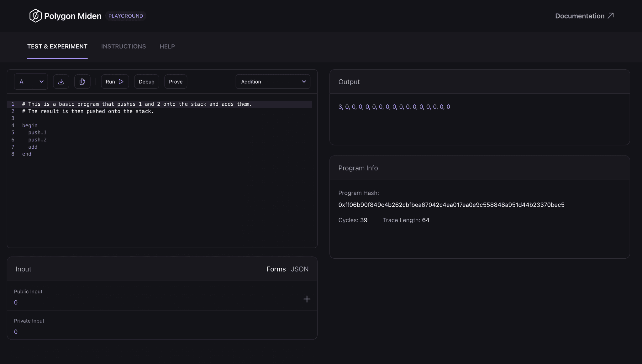Select the TEST & EXPERIMENT tab

57,46
